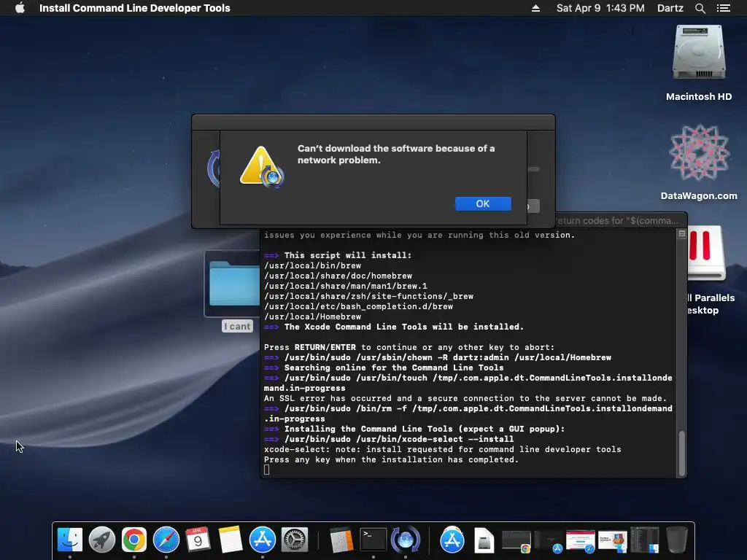747x560 pixels.
Task: Click 'xcode-select: note: install requested' line
Action: coord(443,449)
